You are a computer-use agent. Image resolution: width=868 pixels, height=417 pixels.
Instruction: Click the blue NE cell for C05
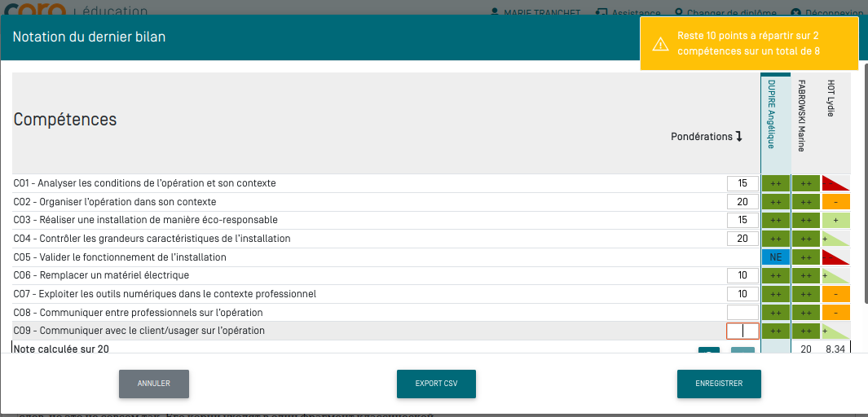775,257
